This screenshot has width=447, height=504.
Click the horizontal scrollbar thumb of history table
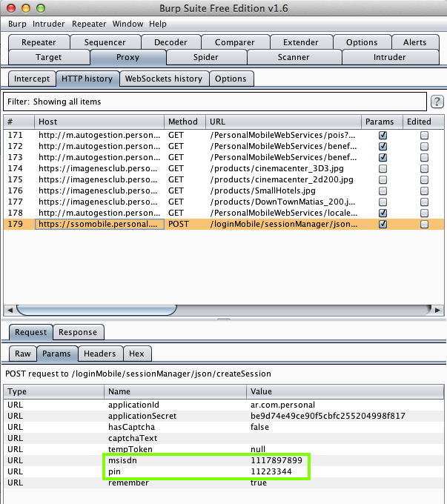point(96,310)
